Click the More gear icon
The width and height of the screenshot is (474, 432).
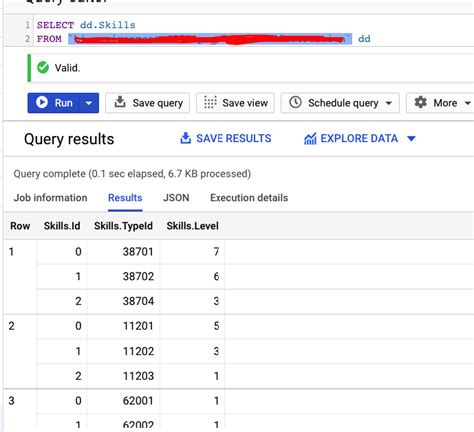pos(421,102)
